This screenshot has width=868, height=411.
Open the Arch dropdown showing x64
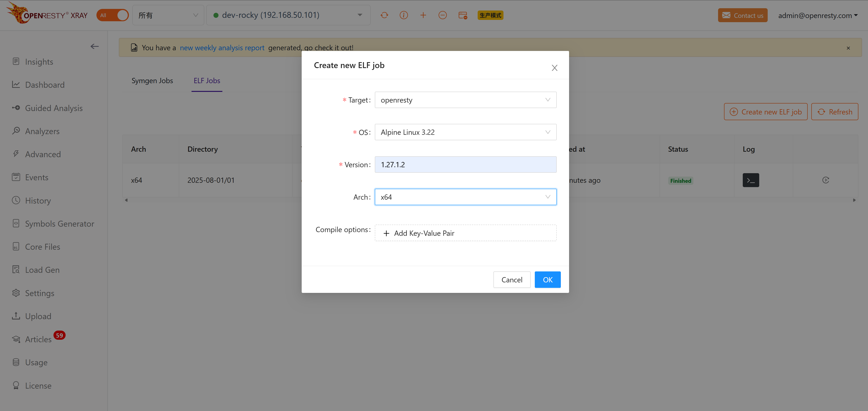465,197
